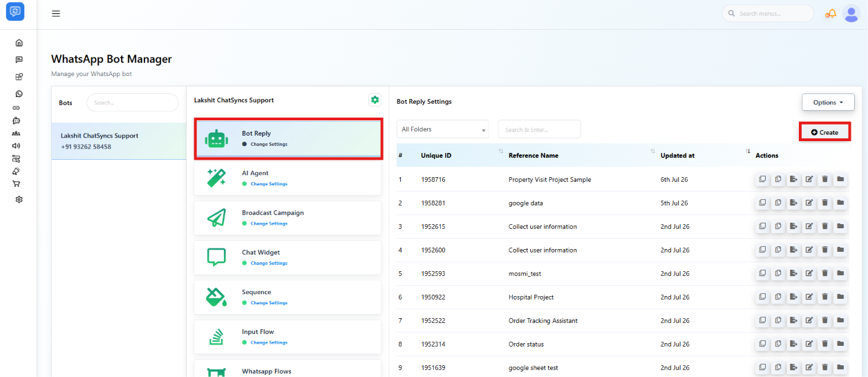Click the Order Tracking Assistant name
Viewport: 868px width, 377px height.
[542, 321]
